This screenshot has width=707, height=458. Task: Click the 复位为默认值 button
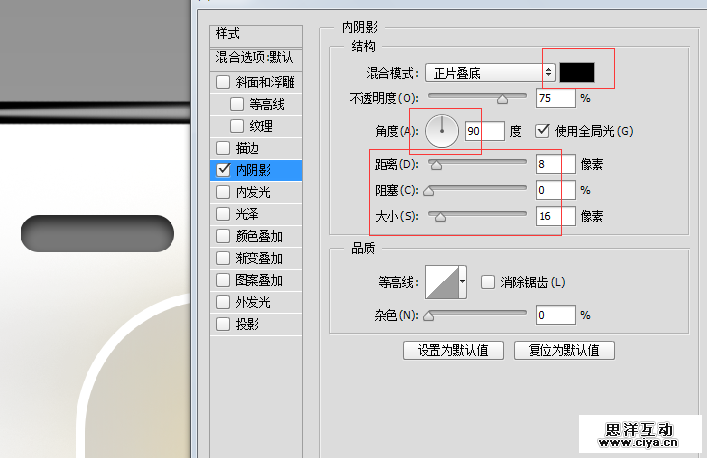(564, 350)
